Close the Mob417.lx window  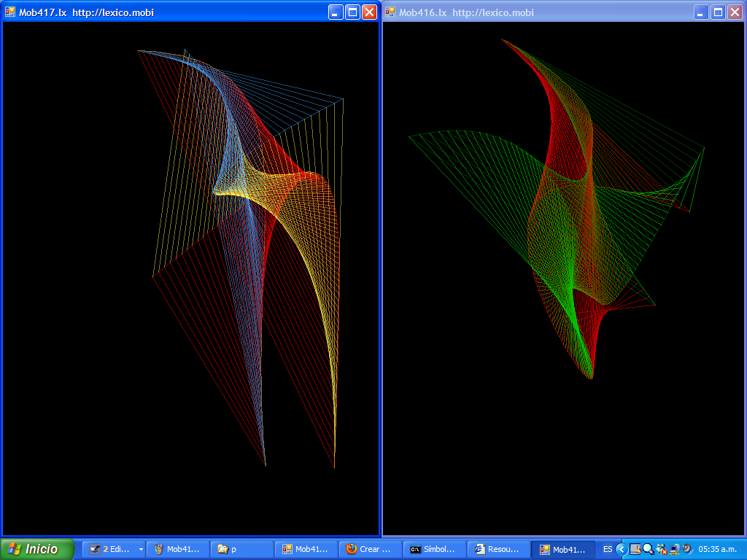(370, 12)
